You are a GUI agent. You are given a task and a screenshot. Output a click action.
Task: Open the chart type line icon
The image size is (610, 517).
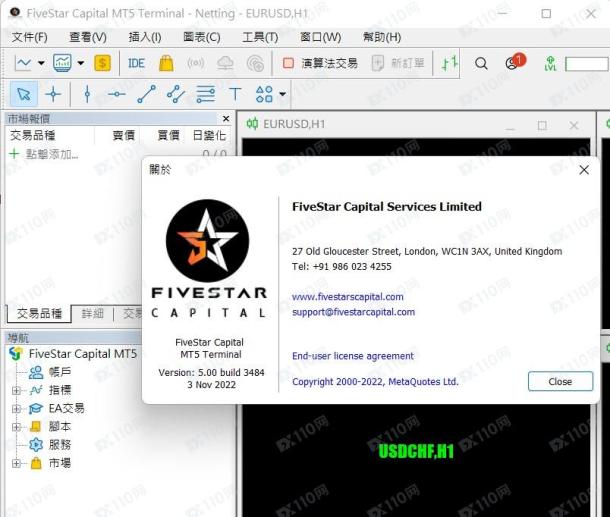pos(23,63)
